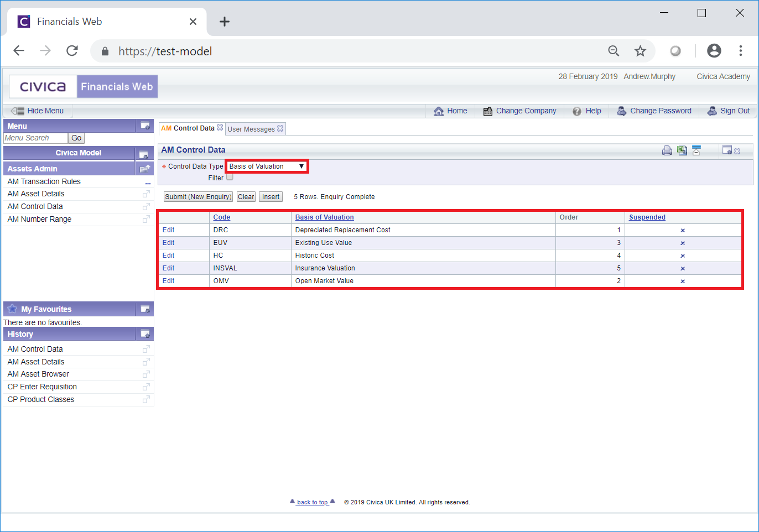Close the AM Control Data panel with X icon
The image size is (759, 532).
click(x=737, y=151)
